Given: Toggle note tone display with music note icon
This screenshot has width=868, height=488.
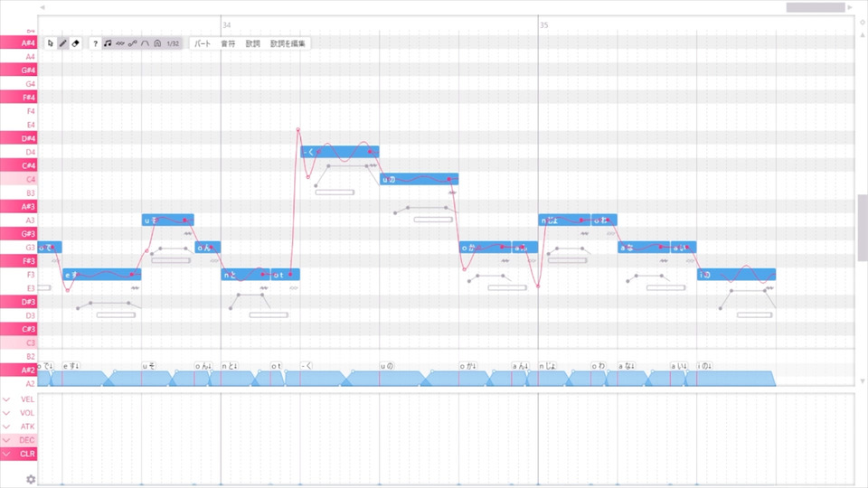Looking at the screenshot, I should pos(108,43).
